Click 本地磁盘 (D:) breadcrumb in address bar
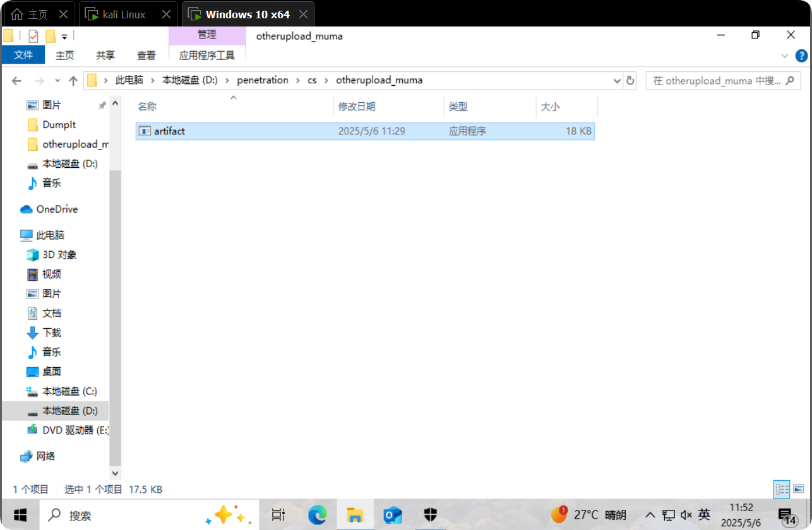812x530 pixels. pyautogui.click(x=190, y=80)
